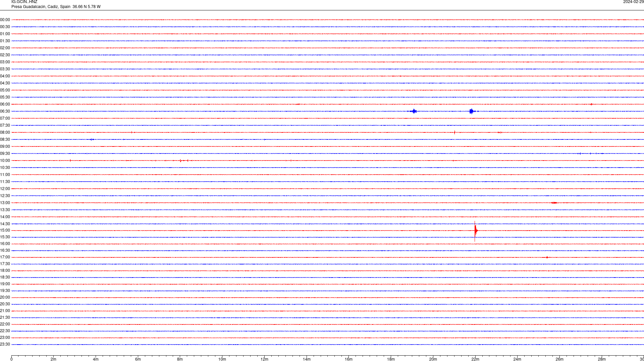Select the 13:00 time row label
The width and height of the screenshot is (644, 362).
[x=5, y=203]
